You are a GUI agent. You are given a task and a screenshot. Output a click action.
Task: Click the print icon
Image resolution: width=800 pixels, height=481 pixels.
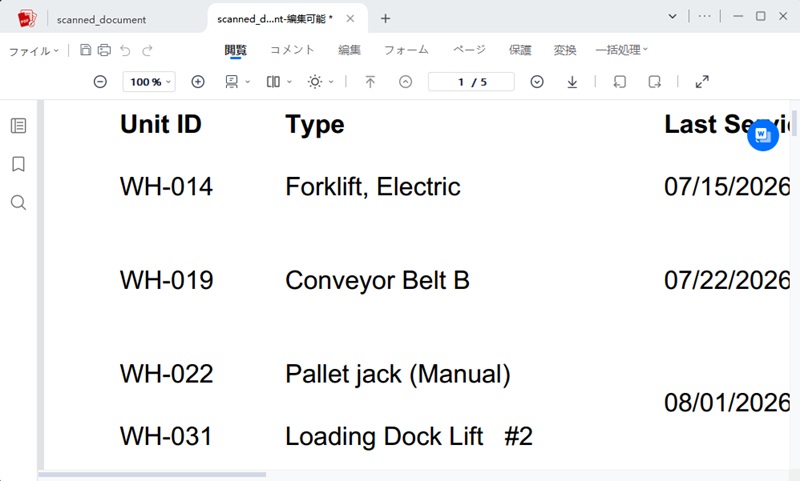coord(104,50)
